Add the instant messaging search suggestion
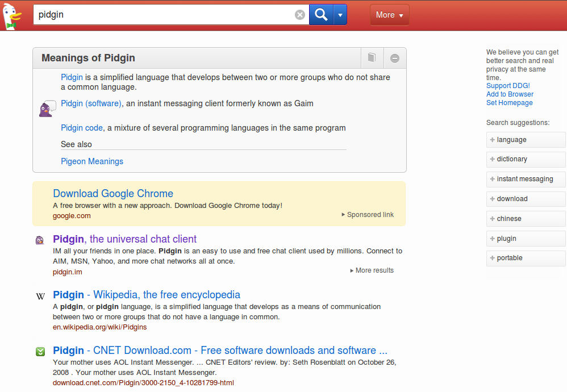Viewport: 567px width, 392px height. (526, 180)
